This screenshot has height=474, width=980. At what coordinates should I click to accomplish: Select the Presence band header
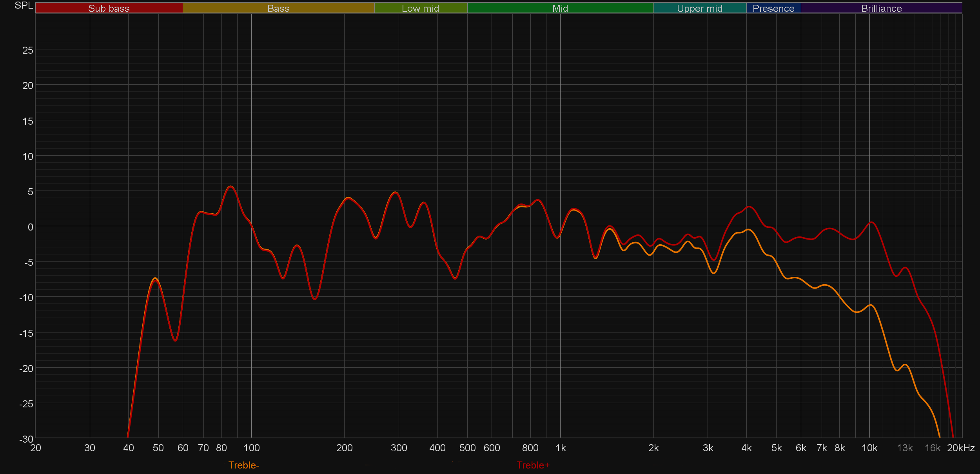point(773,8)
